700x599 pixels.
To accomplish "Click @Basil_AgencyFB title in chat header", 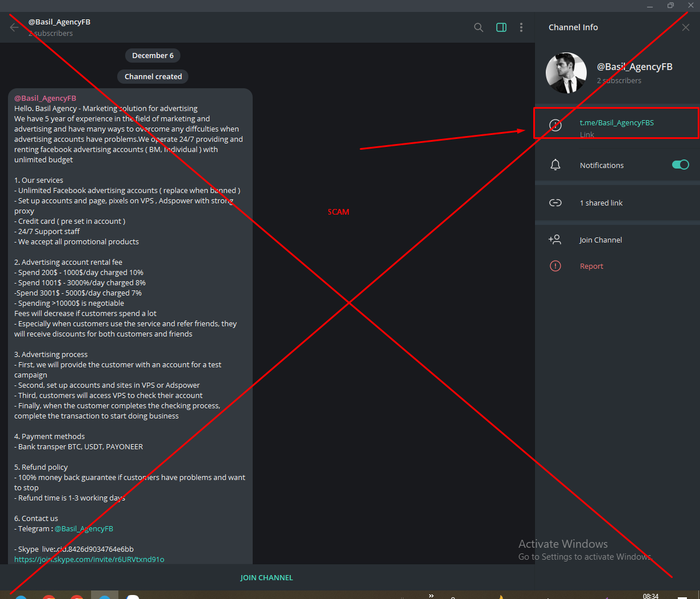I will pos(59,22).
